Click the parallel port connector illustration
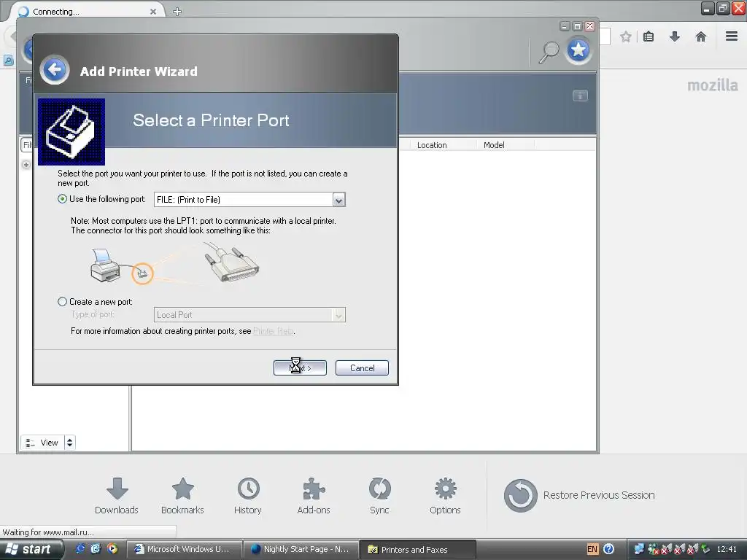The width and height of the screenshot is (747, 560). coord(231,262)
